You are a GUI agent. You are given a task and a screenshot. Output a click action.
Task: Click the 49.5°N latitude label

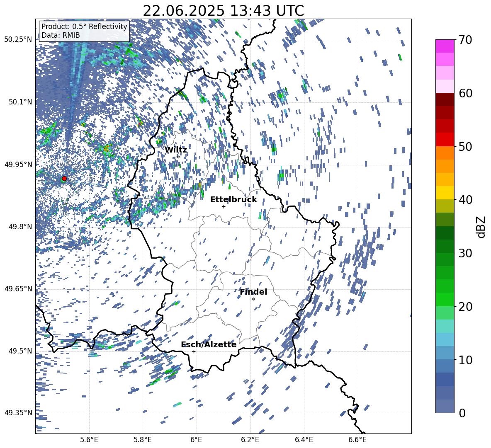click(20, 351)
